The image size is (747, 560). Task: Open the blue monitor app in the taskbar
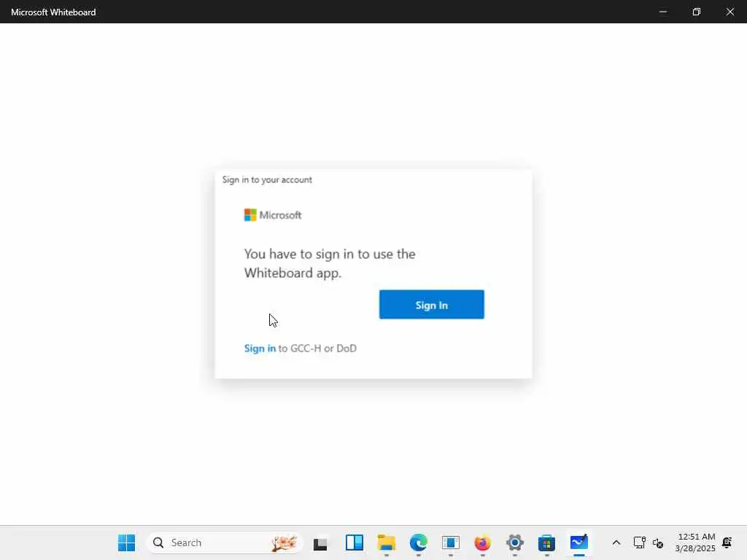point(450,542)
